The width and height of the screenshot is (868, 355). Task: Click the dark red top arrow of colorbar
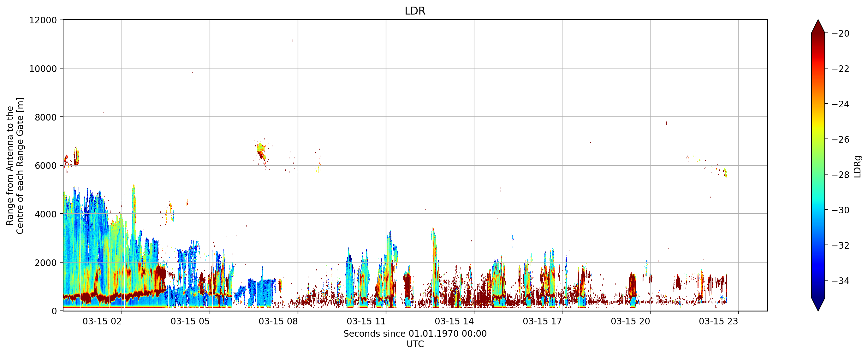coord(818,27)
